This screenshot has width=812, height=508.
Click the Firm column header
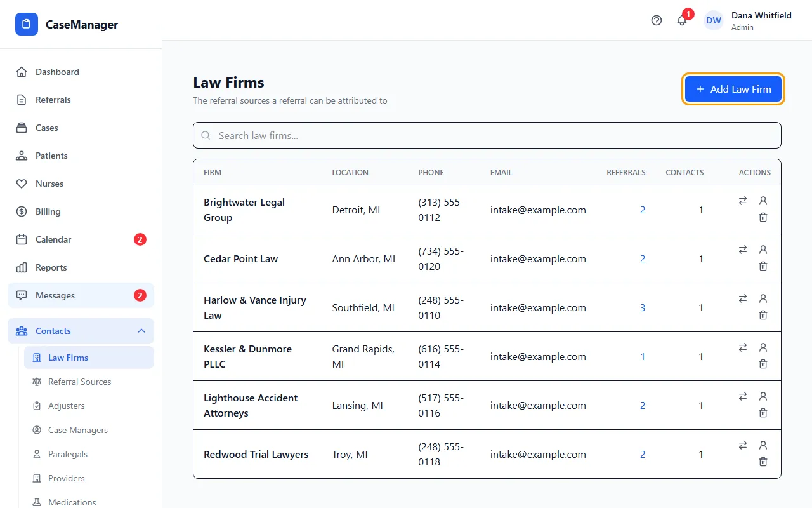click(x=213, y=172)
